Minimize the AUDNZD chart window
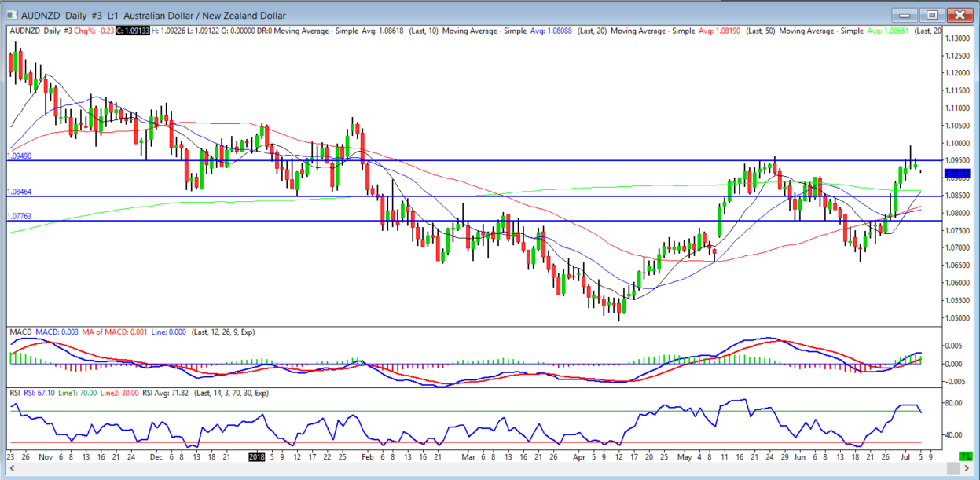Image resolution: width=980 pixels, height=480 pixels. [x=905, y=14]
